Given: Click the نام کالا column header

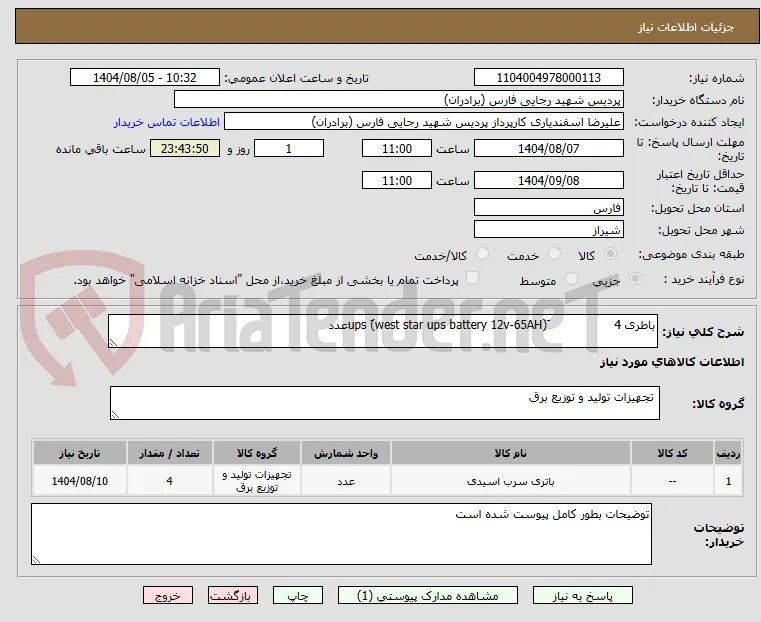Looking at the screenshot, I should coord(511,453).
